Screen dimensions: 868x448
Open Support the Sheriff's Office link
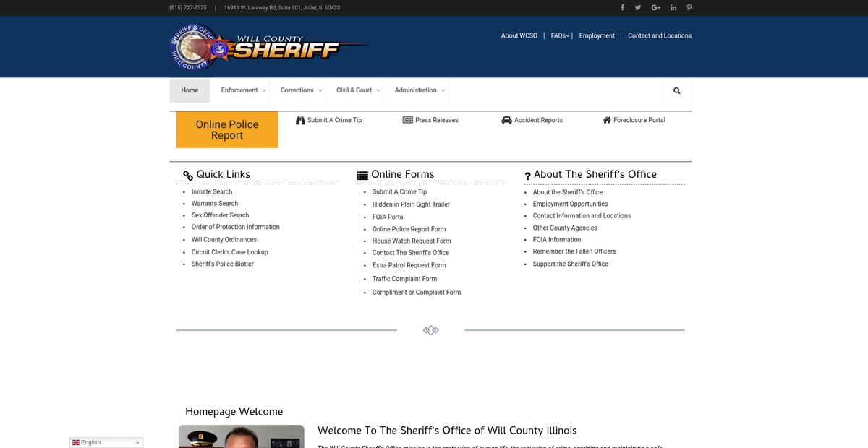click(x=571, y=264)
